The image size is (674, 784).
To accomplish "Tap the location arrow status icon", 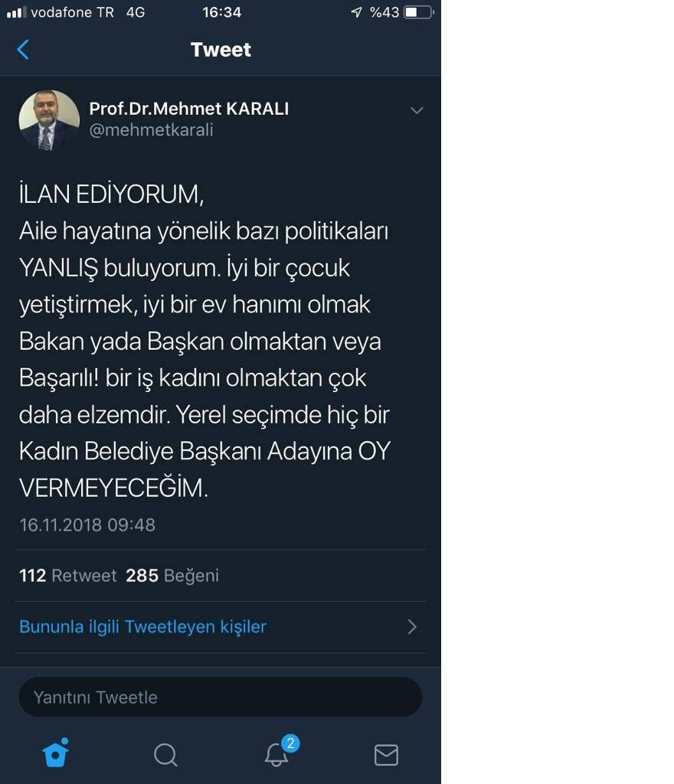I will point(356,12).
